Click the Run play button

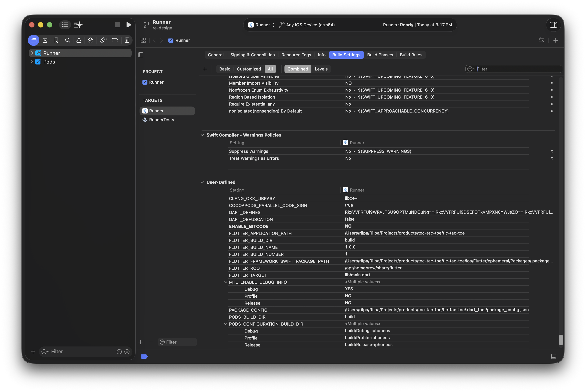click(129, 25)
